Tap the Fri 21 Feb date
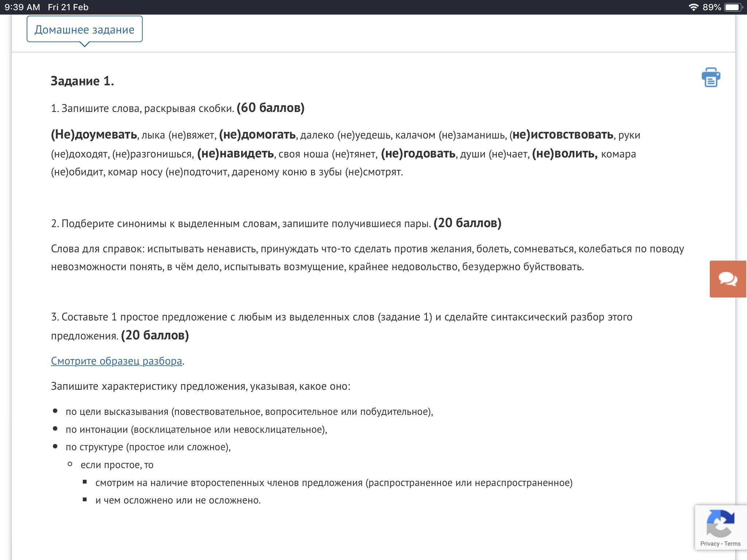The height and width of the screenshot is (560, 747). pos(68,7)
